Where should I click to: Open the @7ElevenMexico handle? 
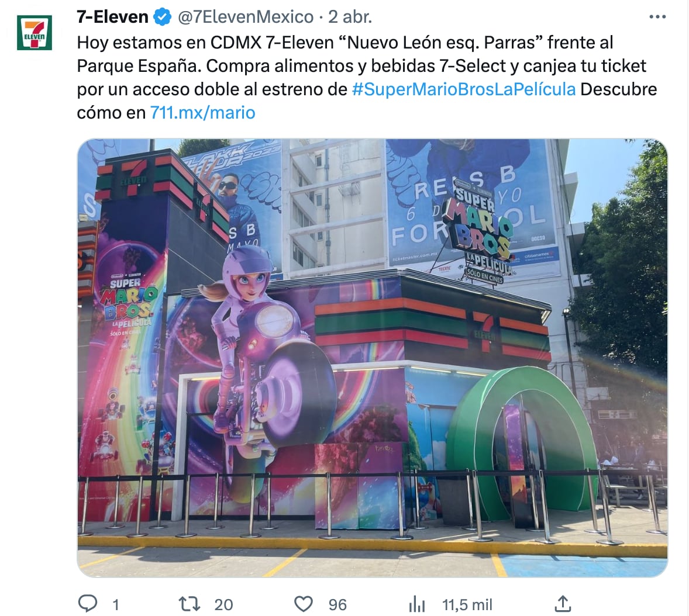pyautogui.click(x=246, y=17)
